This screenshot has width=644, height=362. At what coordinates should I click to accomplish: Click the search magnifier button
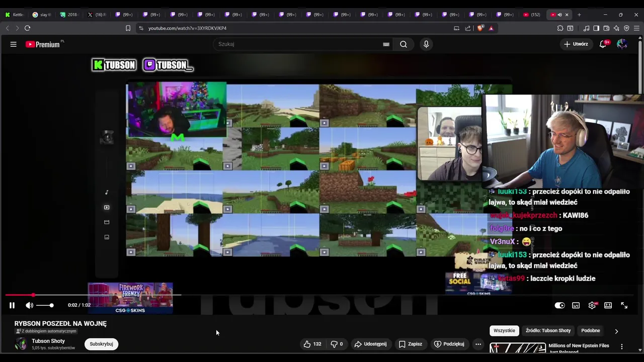click(x=404, y=44)
